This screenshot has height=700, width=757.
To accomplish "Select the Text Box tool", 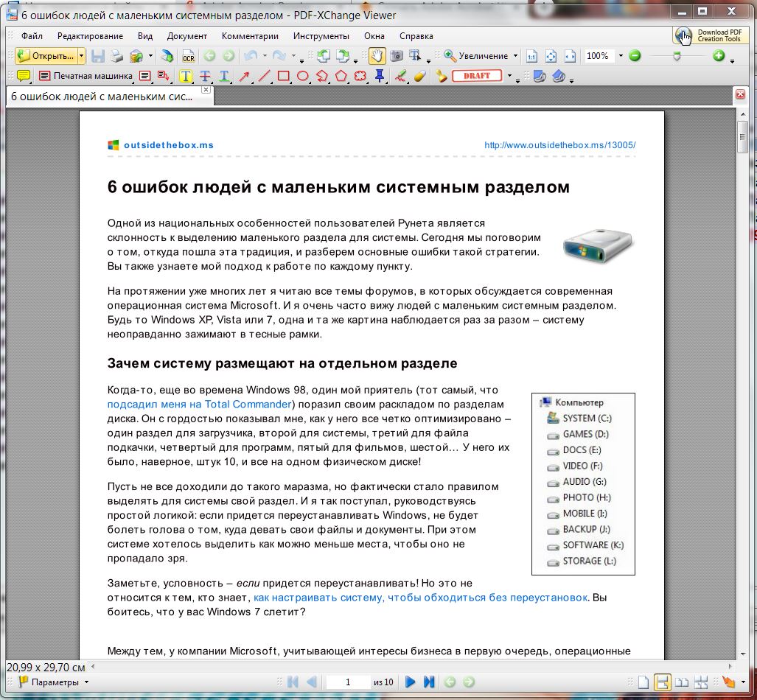I will click(144, 76).
